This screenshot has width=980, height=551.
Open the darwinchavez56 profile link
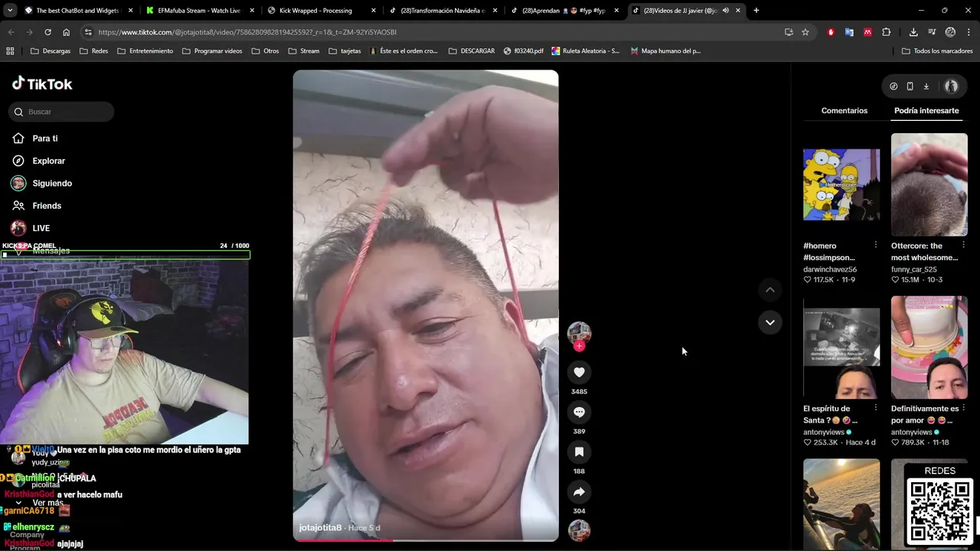(830, 269)
